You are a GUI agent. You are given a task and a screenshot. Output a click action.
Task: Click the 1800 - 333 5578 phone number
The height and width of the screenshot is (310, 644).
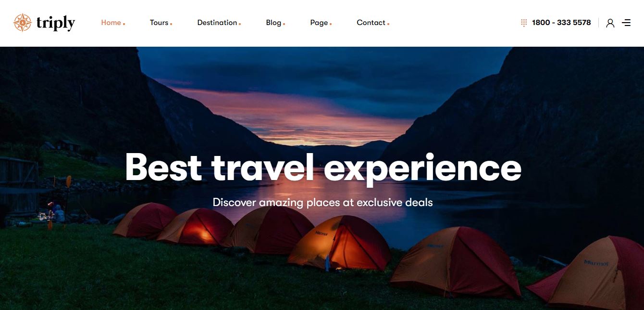coord(561,23)
